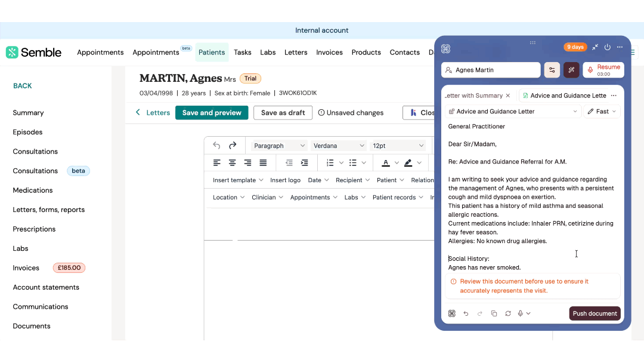
Task: Copy the generated document to clipboard
Action: [494, 313]
